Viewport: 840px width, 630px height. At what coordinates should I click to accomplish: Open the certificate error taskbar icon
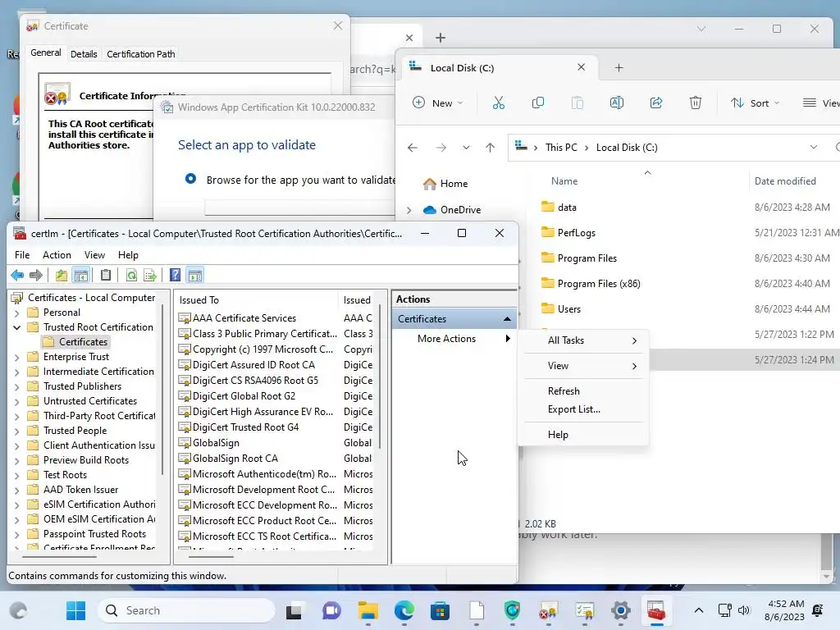click(548, 610)
